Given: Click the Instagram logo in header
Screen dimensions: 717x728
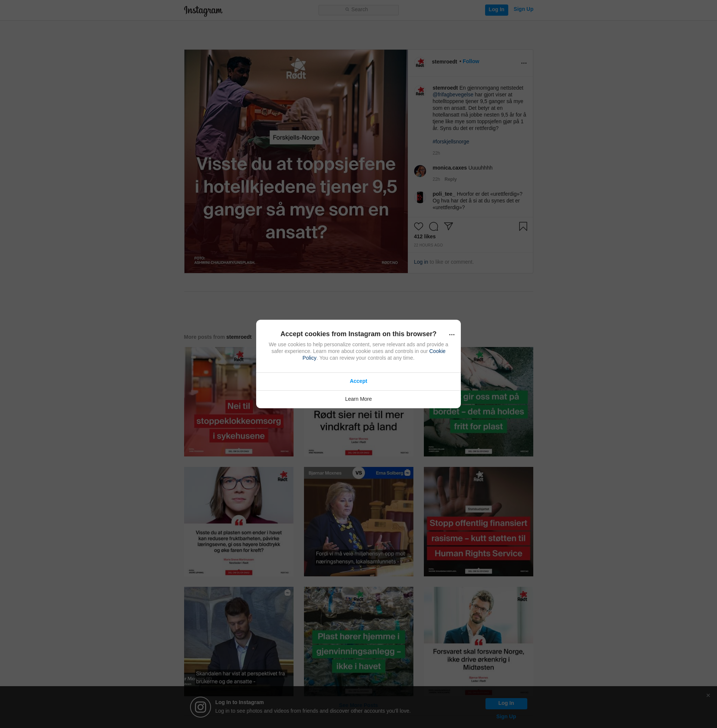Looking at the screenshot, I should [x=203, y=10].
